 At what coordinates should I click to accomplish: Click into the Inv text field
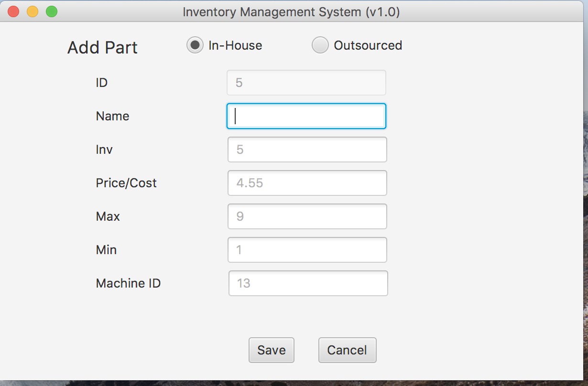pos(307,150)
